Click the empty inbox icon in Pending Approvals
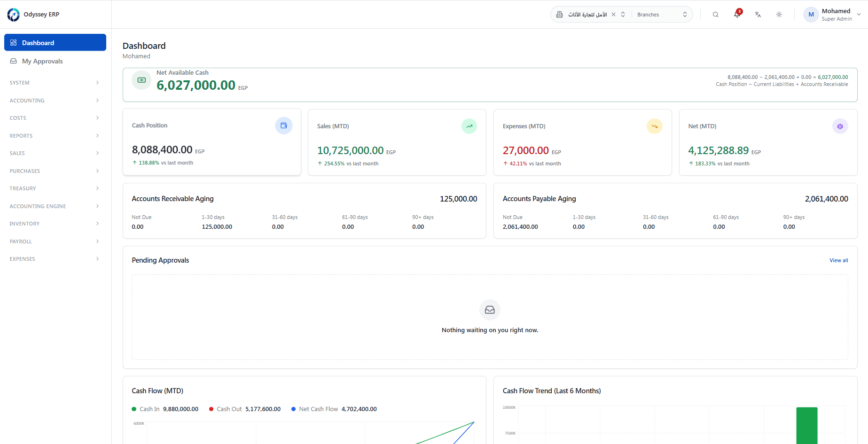This screenshot has width=868, height=444. click(x=490, y=310)
